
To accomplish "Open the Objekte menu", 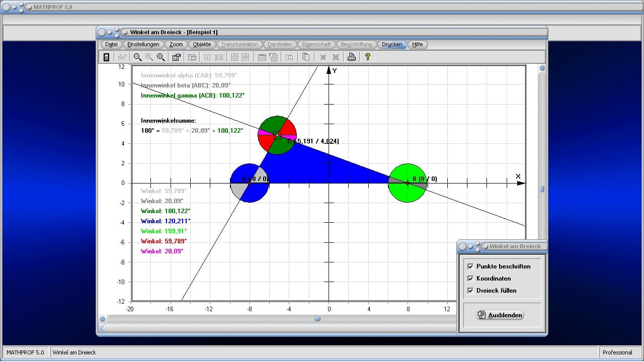I will tap(202, 44).
